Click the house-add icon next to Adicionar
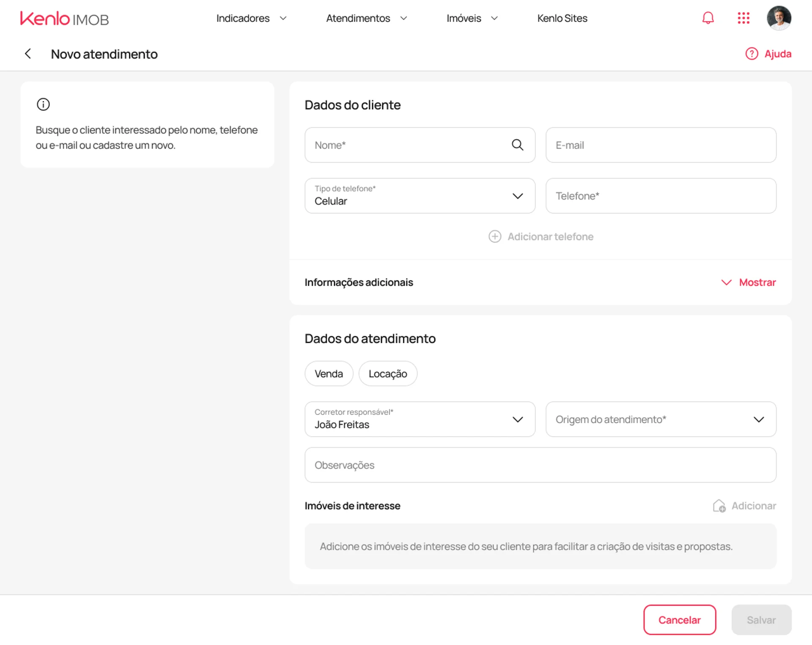 [719, 505]
